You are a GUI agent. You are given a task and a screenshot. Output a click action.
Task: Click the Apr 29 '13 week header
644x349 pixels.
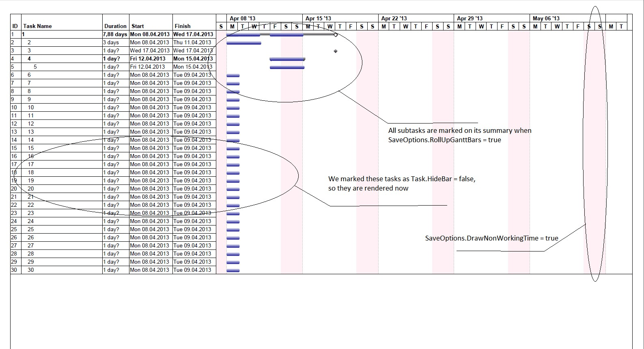(492, 18)
